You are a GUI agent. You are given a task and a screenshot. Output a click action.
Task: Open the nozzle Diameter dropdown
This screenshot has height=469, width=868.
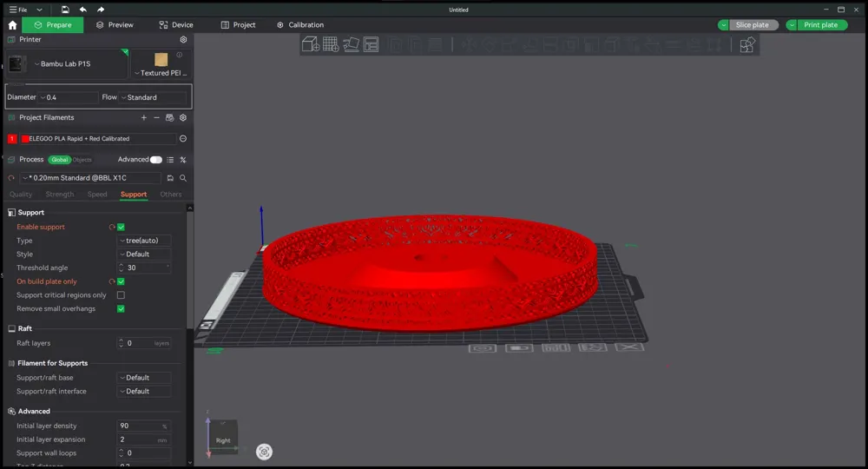pyautogui.click(x=67, y=97)
